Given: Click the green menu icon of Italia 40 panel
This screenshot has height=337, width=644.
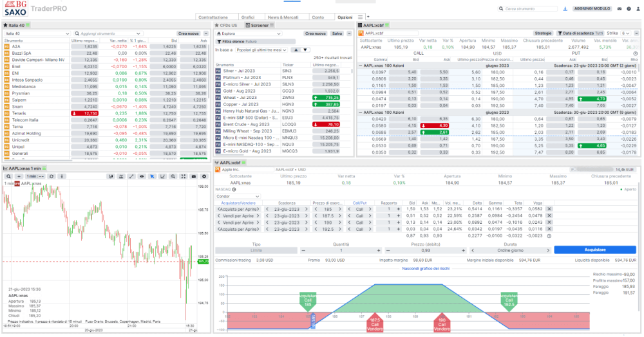Looking at the screenshot, I should 28,26.
